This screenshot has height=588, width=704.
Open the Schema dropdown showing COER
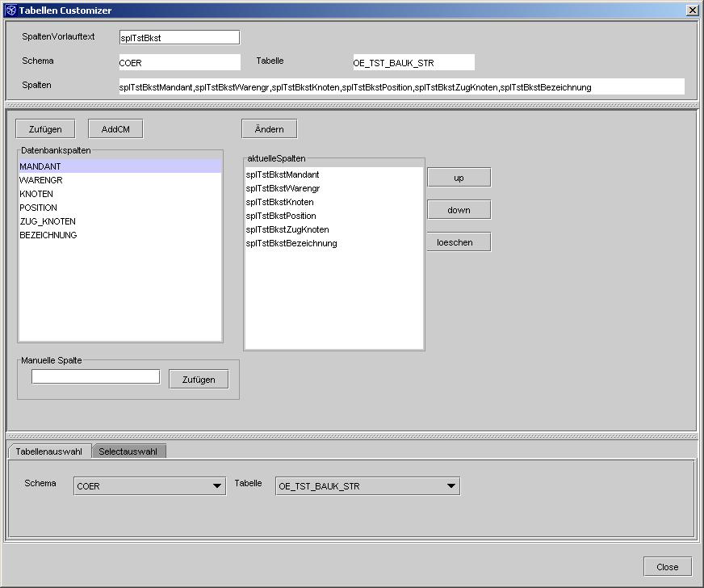(149, 486)
